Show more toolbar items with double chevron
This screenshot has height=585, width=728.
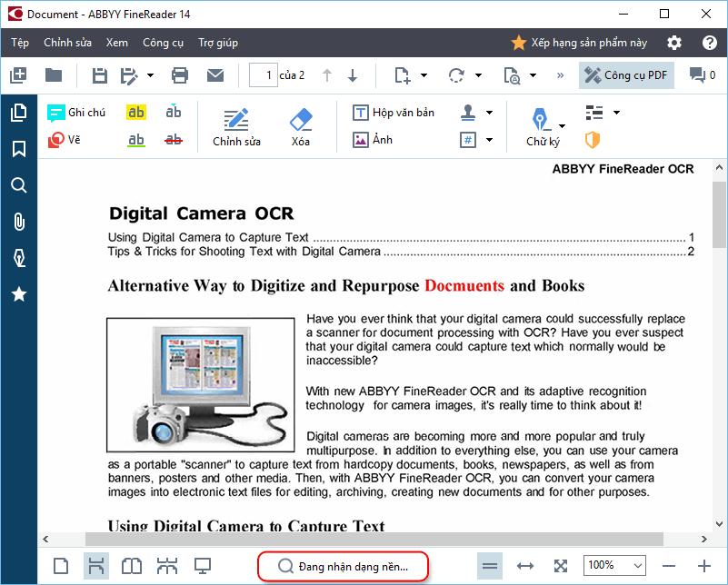(561, 75)
